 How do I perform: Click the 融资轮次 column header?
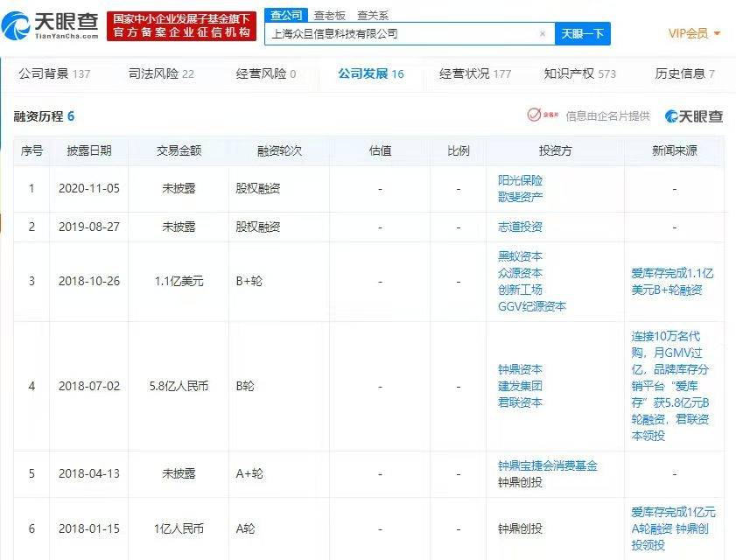coord(279,150)
